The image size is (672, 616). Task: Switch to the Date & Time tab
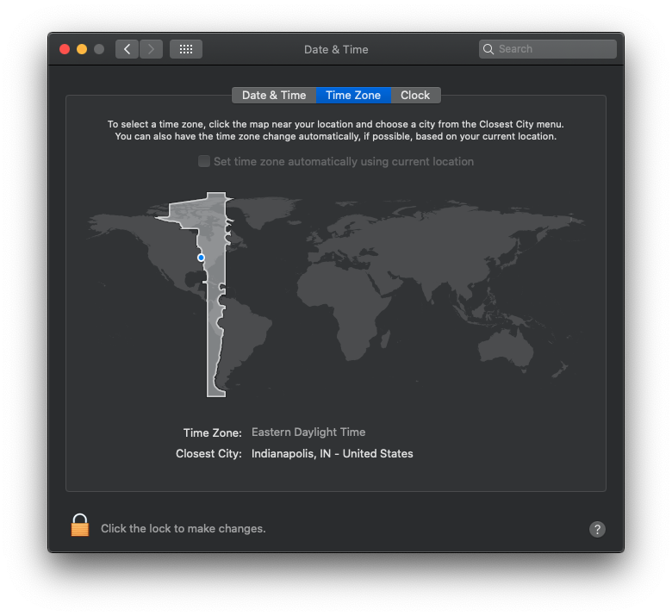tap(274, 95)
